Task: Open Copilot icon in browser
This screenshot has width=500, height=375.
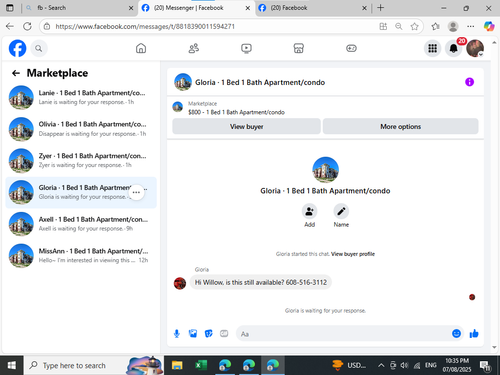Action: 489,26
